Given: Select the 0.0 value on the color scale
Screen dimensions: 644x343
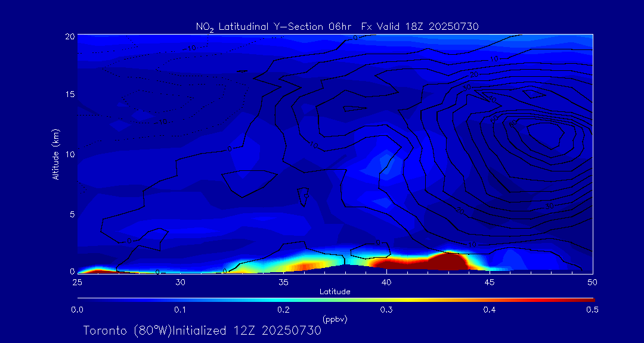Looking at the screenshot, I should (x=77, y=310).
